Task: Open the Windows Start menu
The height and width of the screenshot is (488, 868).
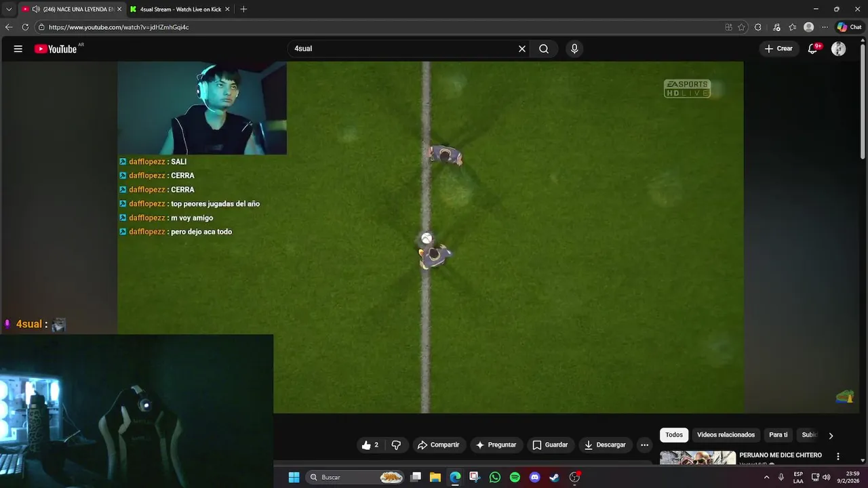Action: (x=294, y=477)
